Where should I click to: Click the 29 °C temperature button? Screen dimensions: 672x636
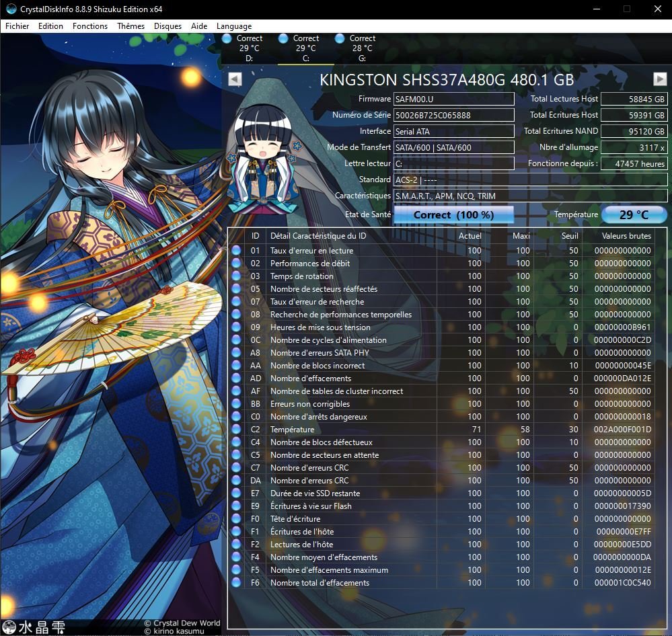[x=634, y=214]
